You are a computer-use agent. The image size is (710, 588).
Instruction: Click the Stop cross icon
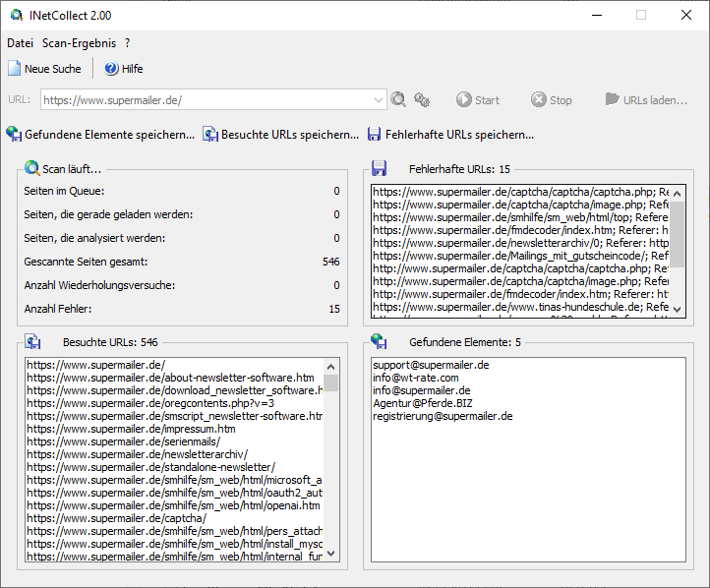(x=538, y=99)
